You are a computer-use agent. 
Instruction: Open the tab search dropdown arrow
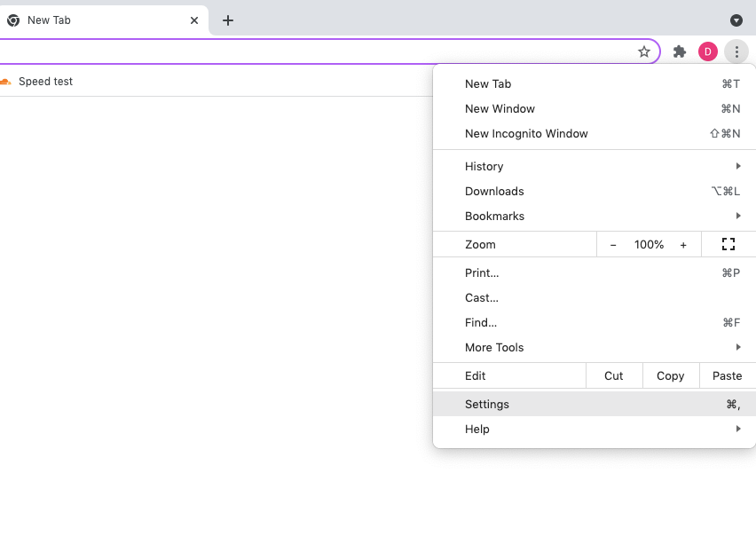click(736, 20)
